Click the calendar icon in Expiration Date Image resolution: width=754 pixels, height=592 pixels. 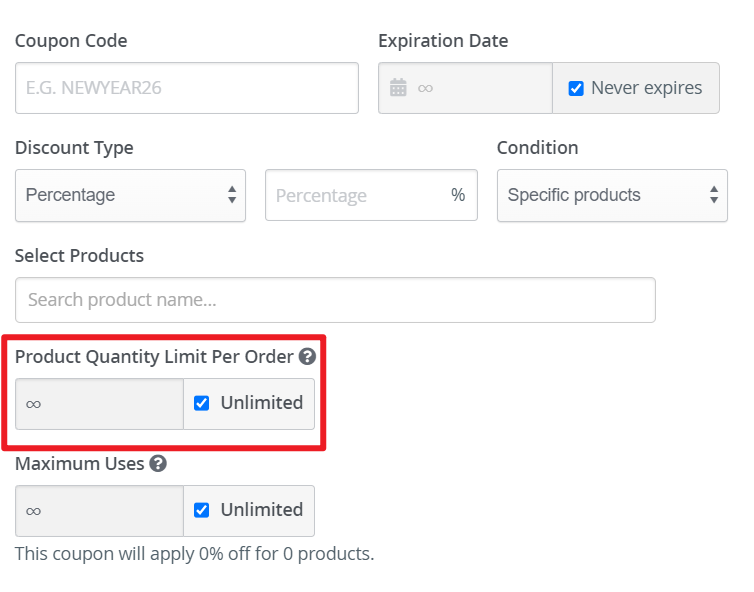click(x=398, y=88)
